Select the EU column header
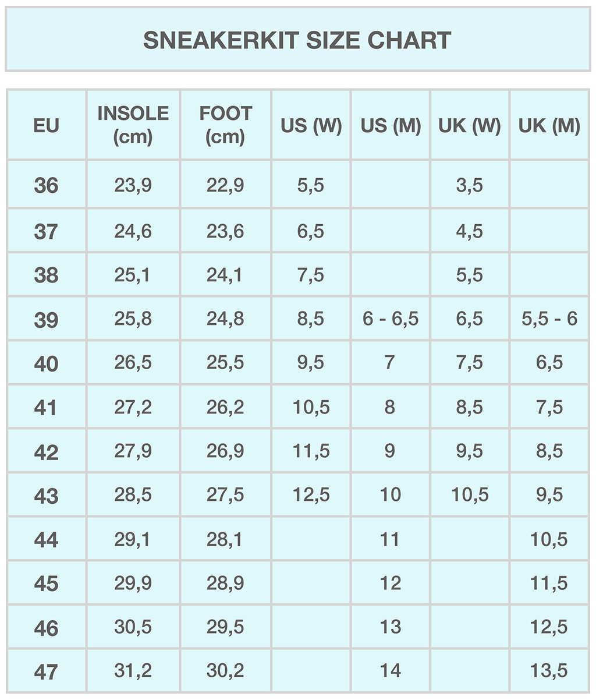 tap(47, 125)
